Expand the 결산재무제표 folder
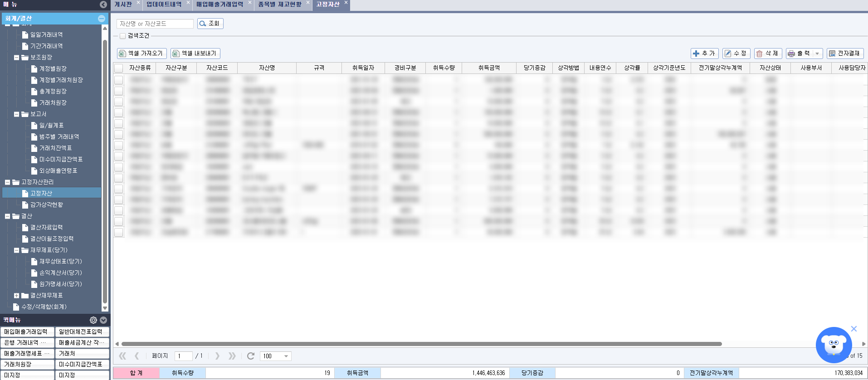The height and width of the screenshot is (380, 868). pos(16,296)
